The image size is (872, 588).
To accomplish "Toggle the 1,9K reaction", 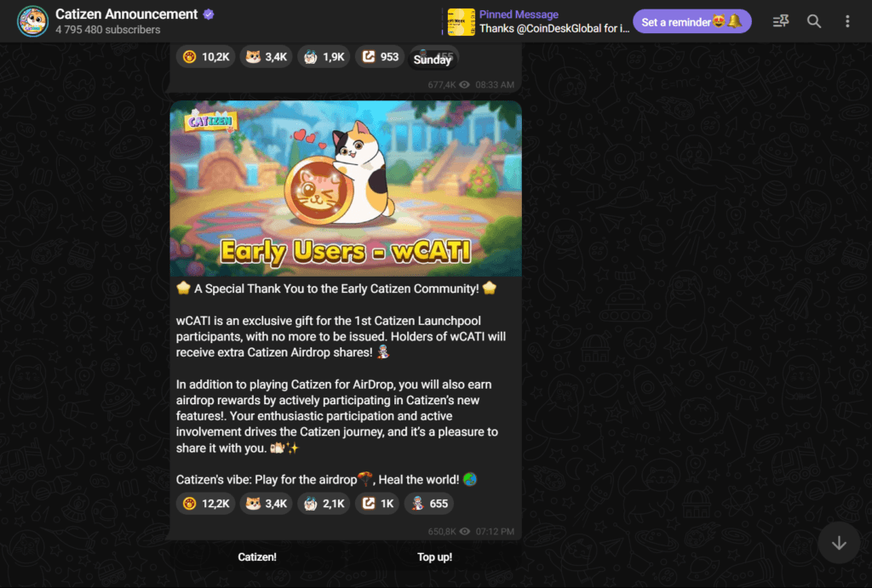I will tap(324, 57).
